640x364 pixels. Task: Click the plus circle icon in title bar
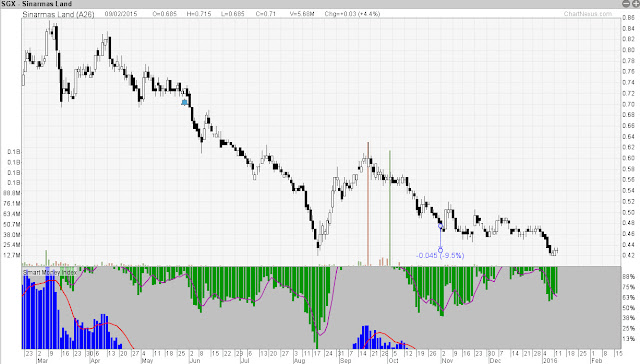(x=636, y=4)
